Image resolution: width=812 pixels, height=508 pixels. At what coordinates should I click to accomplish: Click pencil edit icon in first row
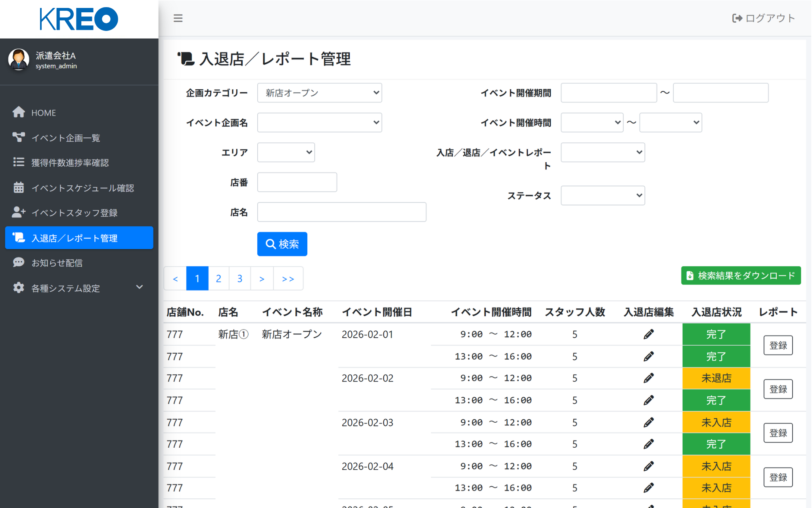648,334
